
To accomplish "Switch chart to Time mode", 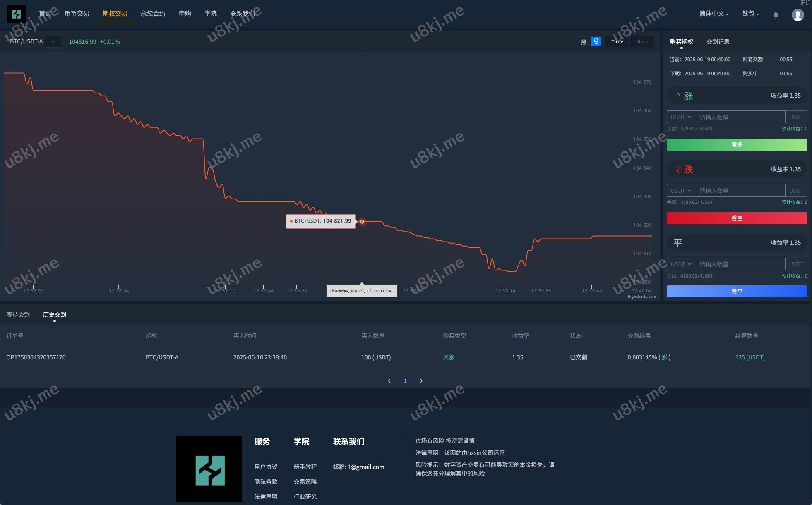I will [617, 42].
